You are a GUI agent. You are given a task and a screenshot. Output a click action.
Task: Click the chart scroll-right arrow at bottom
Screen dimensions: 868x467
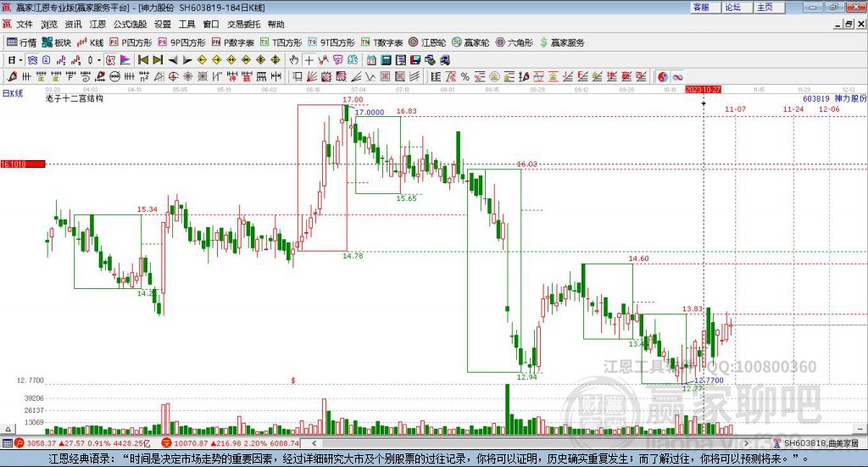[x=746, y=442]
